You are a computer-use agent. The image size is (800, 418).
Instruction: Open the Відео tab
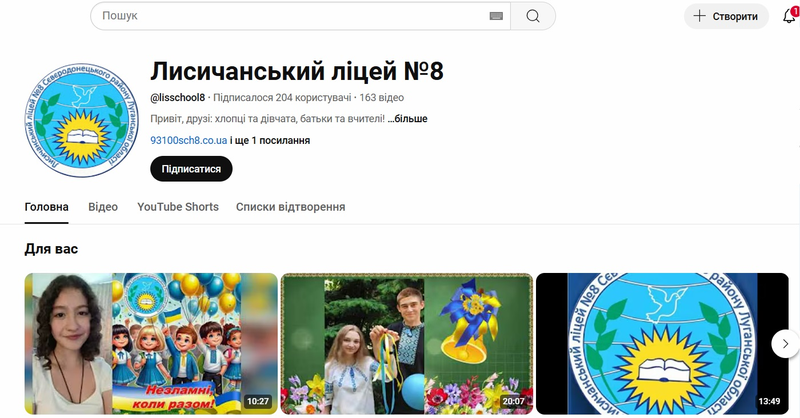(x=103, y=207)
